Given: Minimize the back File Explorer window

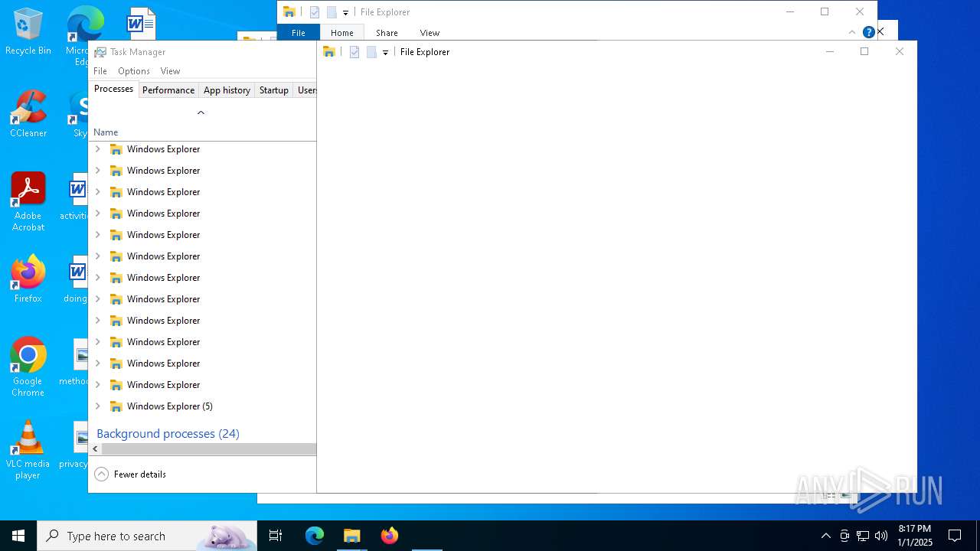Looking at the screenshot, I should tap(789, 11).
